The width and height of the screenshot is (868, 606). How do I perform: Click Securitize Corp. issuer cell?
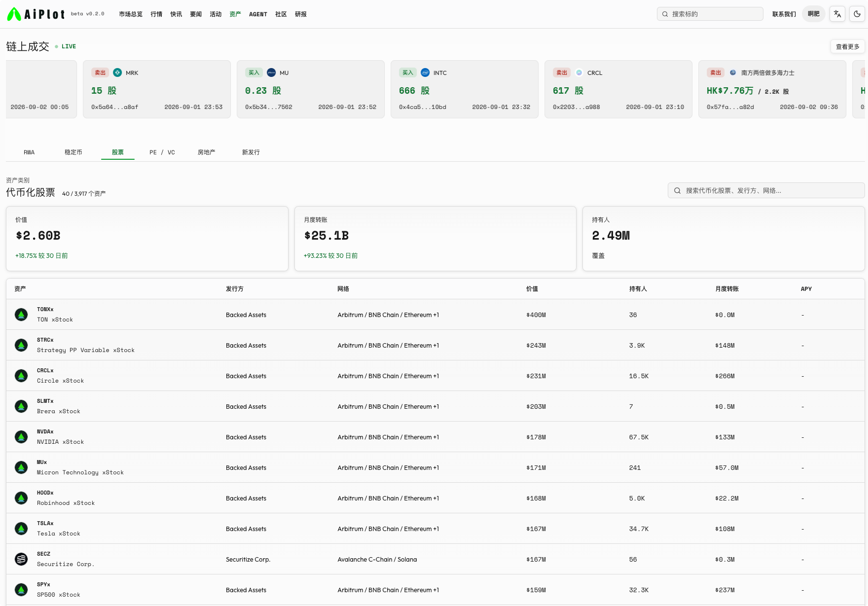[x=248, y=560]
